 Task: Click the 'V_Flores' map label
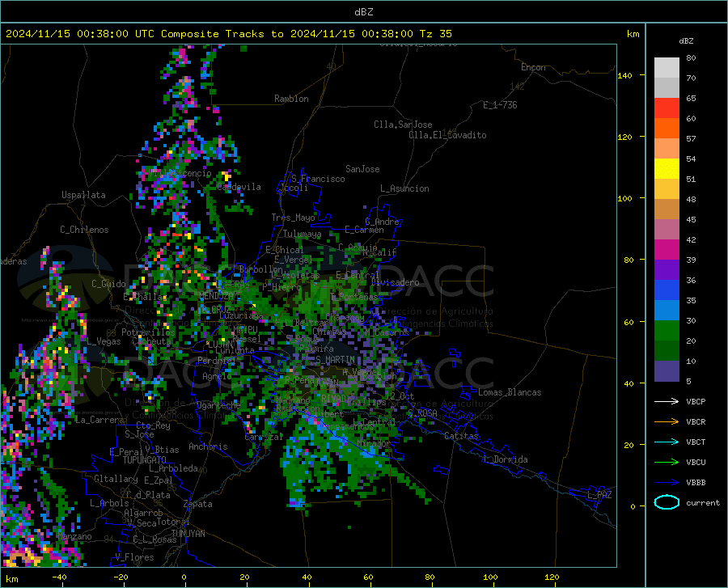click(134, 557)
